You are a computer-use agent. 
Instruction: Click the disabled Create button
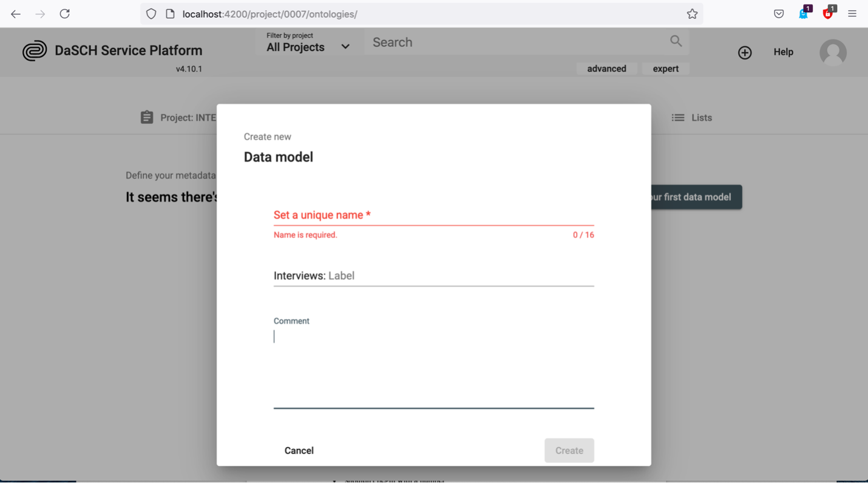[x=569, y=451]
